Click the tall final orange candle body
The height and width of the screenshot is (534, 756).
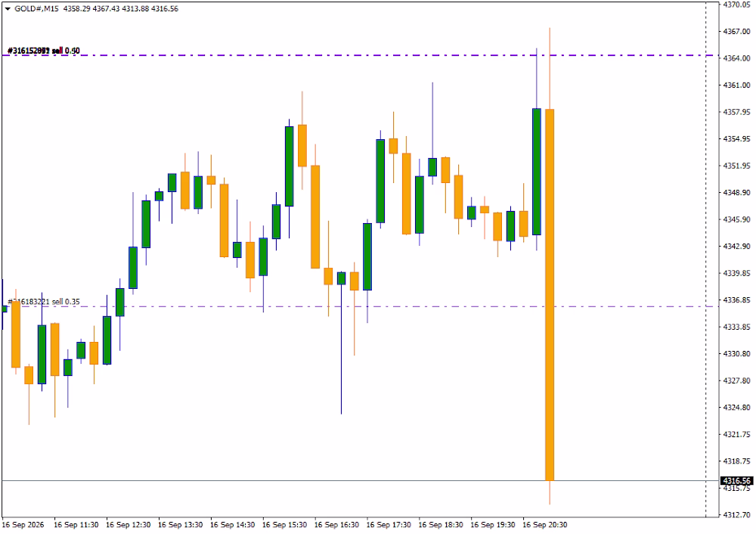(550, 295)
